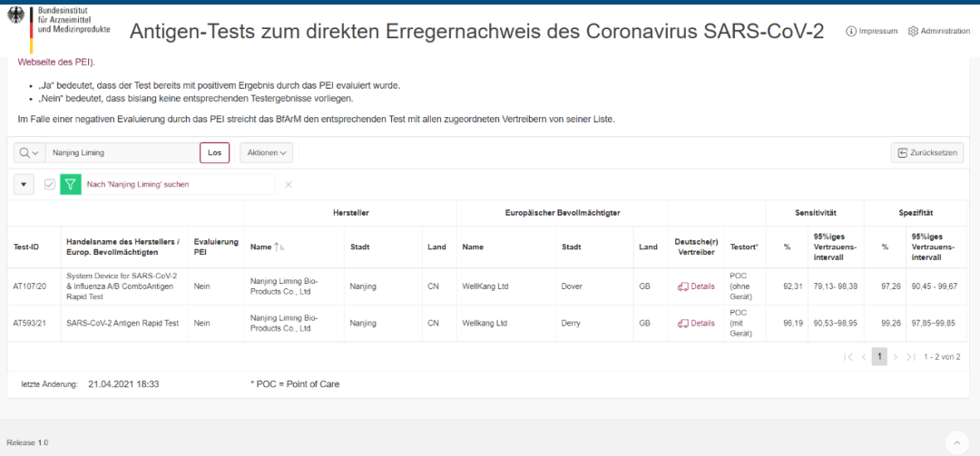Click the scroll-to-top round button
980x456 pixels.
(957, 442)
